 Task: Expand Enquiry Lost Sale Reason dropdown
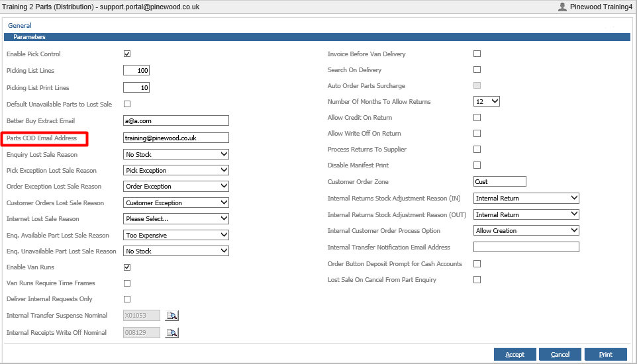coord(176,154)
